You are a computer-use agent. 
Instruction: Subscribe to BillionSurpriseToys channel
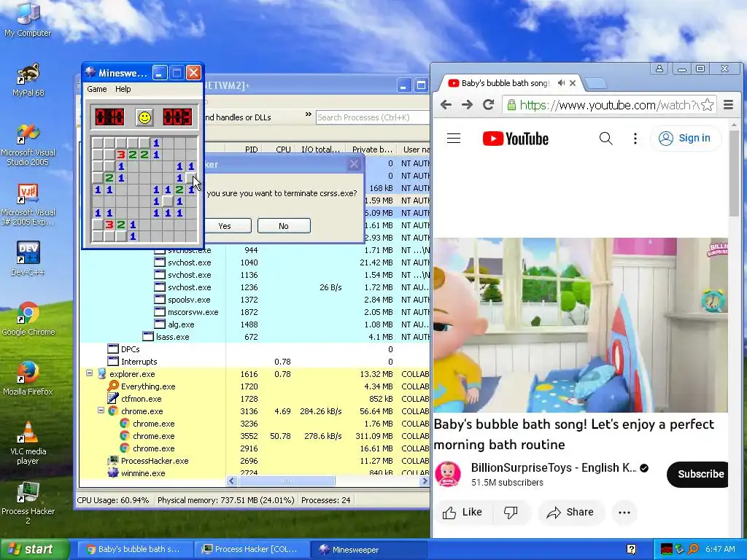pos(698,474)
